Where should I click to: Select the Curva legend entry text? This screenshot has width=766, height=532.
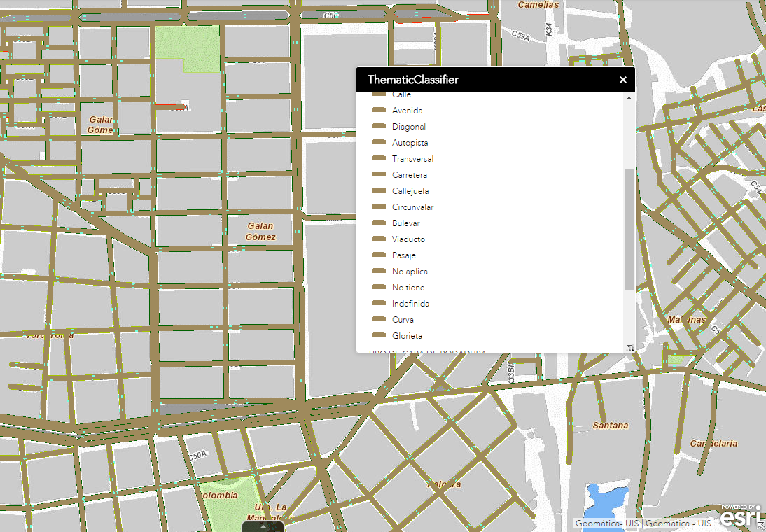tap(403, 320)
